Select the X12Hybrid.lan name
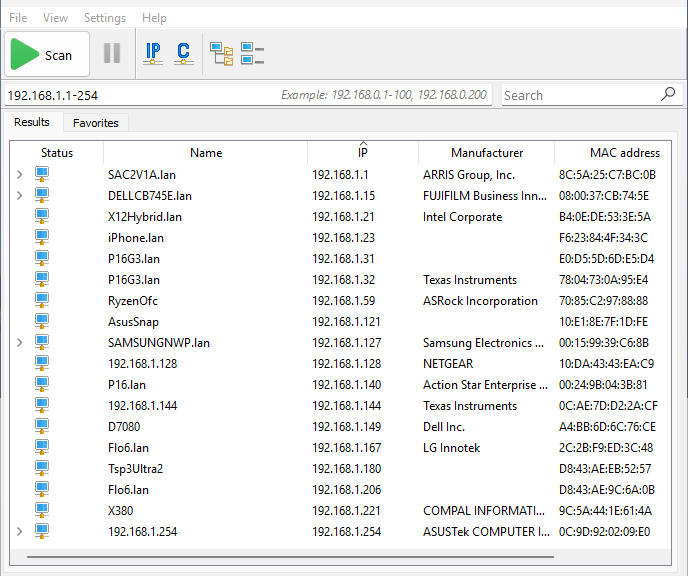Viewport: 688px width, 576px height. pyautogui.click(x=145, y=217)
